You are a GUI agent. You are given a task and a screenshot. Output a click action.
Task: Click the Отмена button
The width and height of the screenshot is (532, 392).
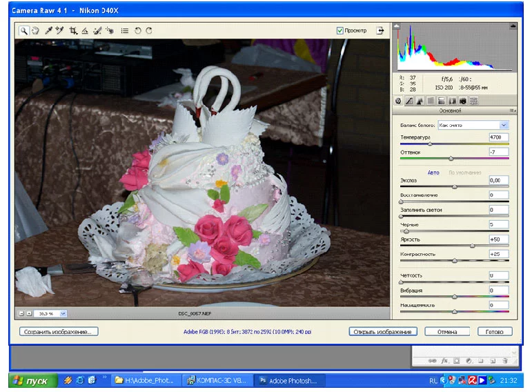click(447, 331)
